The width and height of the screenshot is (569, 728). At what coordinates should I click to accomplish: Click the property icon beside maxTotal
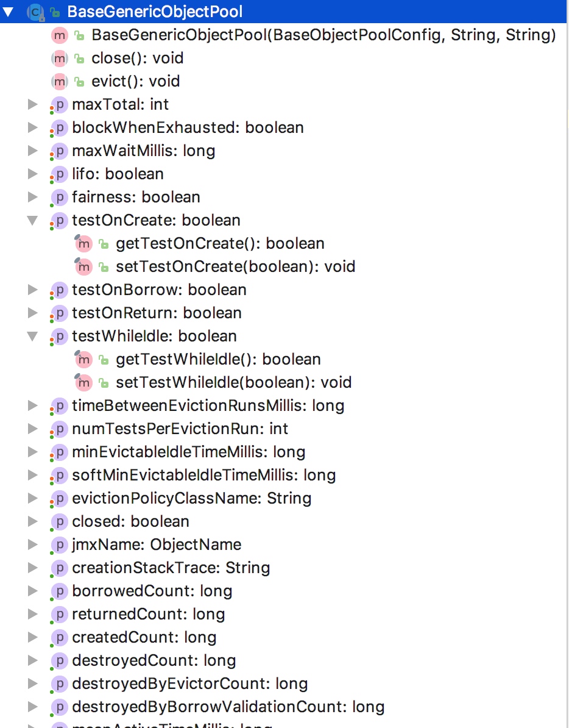pos(59,104)
